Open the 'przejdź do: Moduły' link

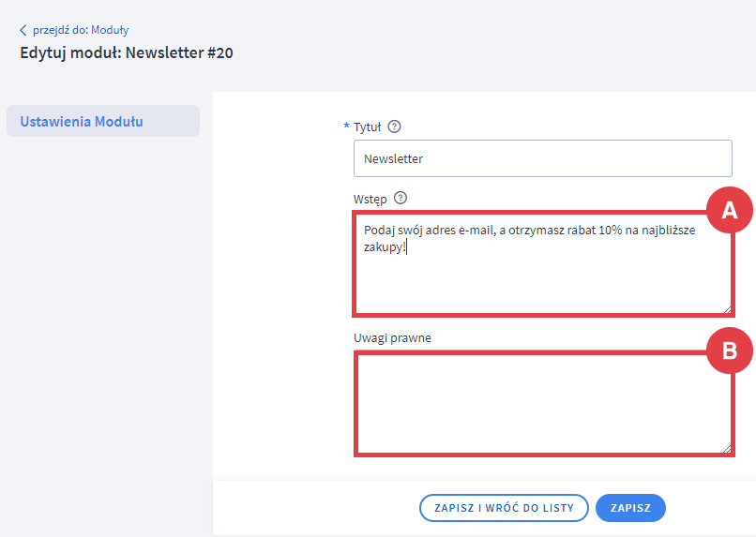pos(80,30)
